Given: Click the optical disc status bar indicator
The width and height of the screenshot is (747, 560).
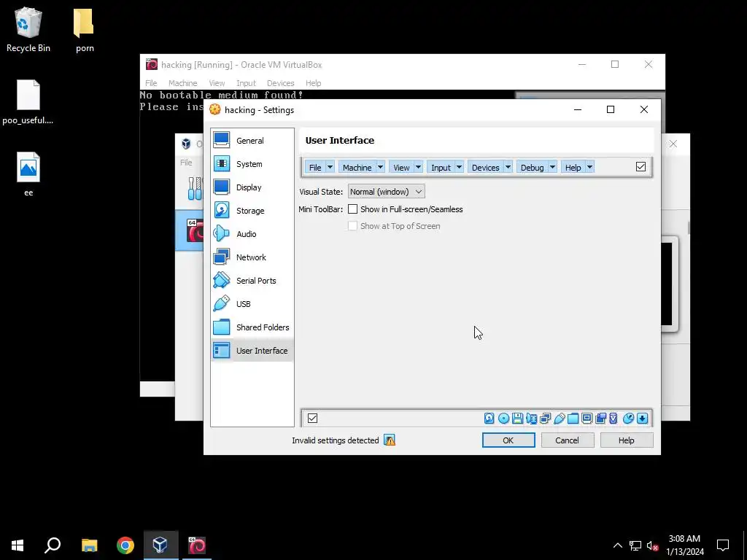Looking at the screenshot, I should tap(503, 418).
